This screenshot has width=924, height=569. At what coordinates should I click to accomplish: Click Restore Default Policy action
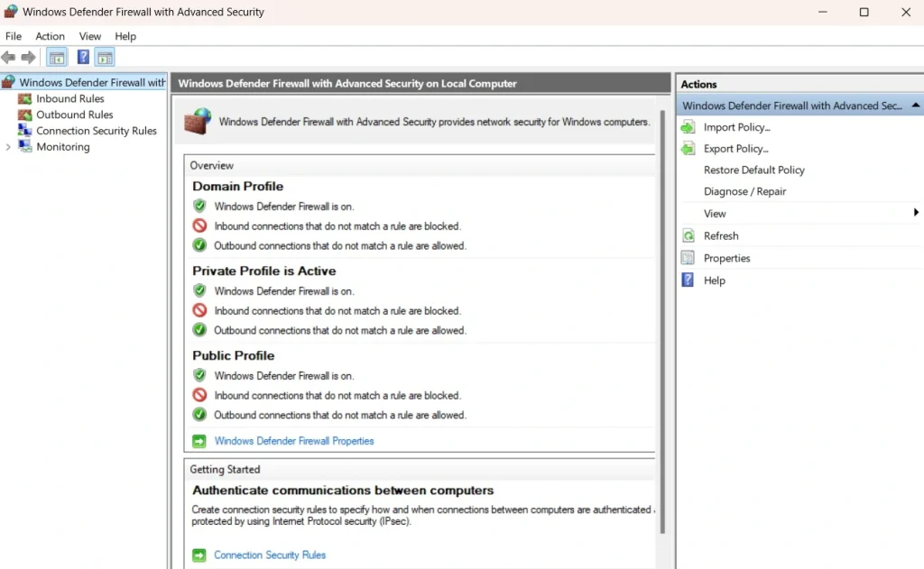coord(753,170)
